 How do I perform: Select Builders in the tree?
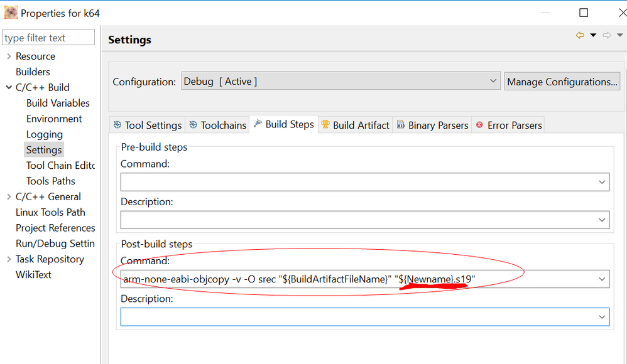click(x=33, y=72)
